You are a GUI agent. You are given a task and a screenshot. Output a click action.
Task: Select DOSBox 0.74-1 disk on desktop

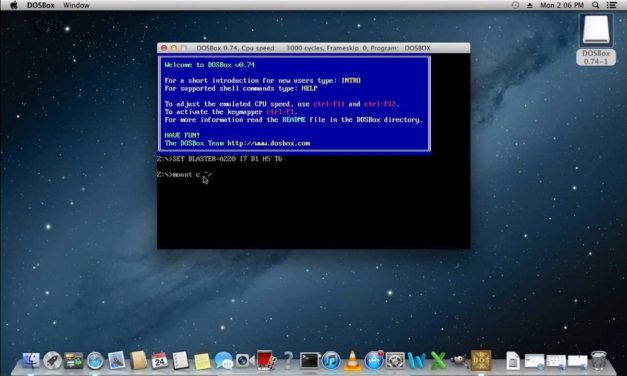596,40
